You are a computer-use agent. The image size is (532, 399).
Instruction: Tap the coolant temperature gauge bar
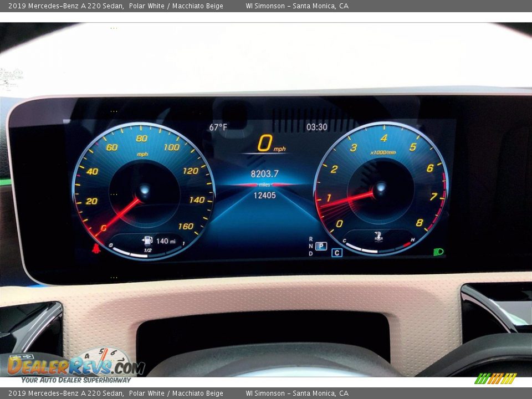click(378, 249)
